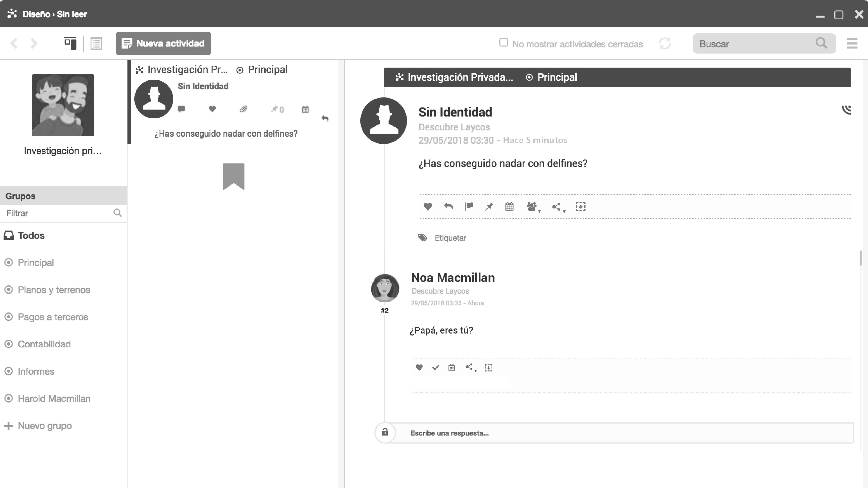The image size is (868, 488).
Task: Click the save-to-box icon on the main post
Action: click(581, 207)
